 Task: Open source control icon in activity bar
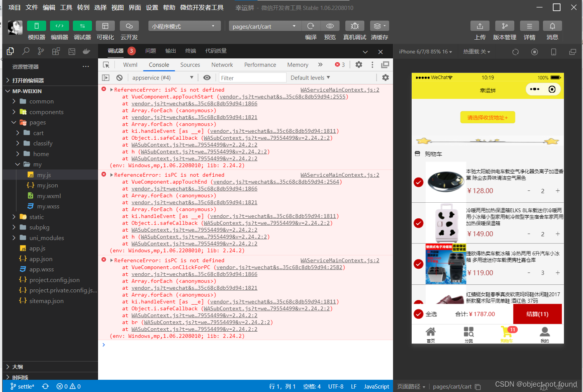[x=41, y=51]
